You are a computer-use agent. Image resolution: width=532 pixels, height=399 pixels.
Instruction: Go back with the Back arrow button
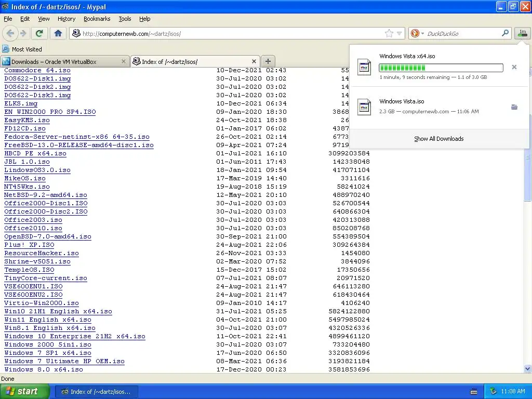[x=10, y=33]
